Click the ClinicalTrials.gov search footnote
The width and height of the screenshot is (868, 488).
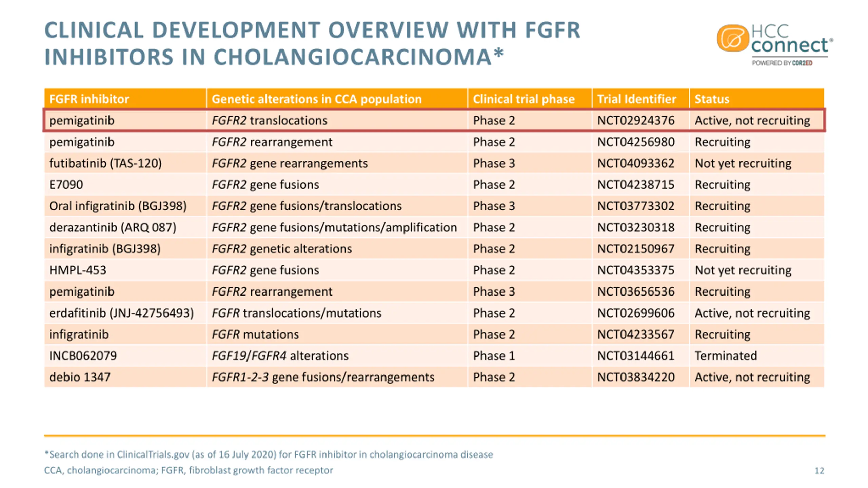(269, 454)
